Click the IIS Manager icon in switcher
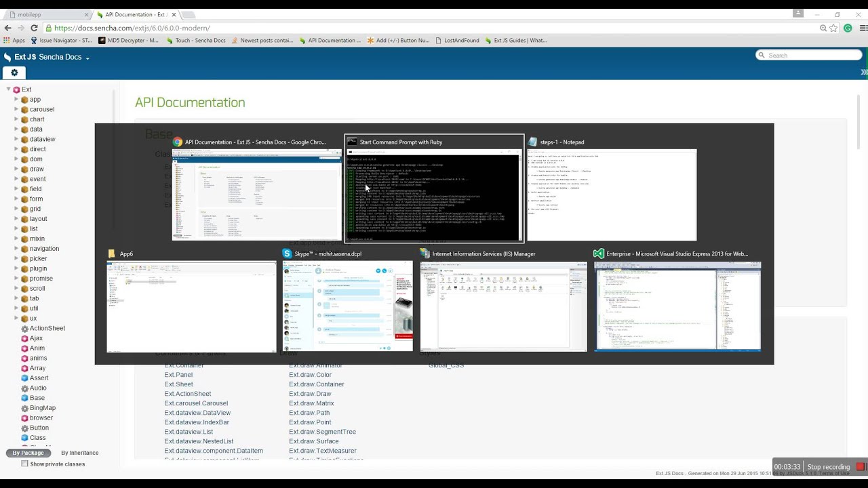Screen dimensions: 868x488 pyautogui.click(x=425, y=253)
